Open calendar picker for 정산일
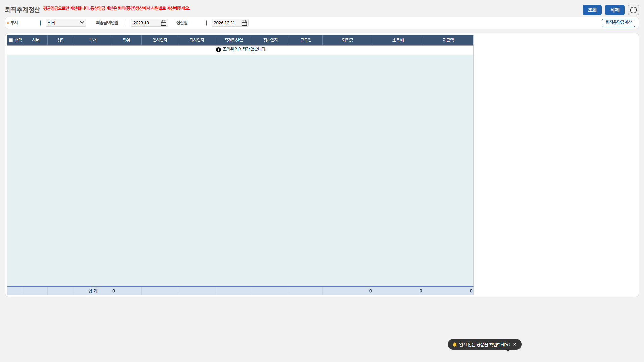 coord(244,23)
